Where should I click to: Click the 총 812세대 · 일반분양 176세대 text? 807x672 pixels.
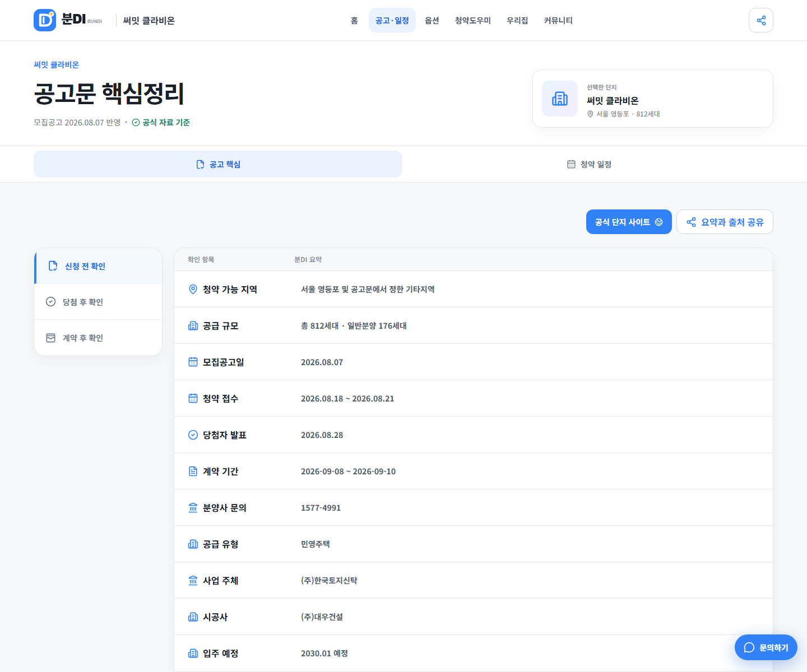pos(354,326)
